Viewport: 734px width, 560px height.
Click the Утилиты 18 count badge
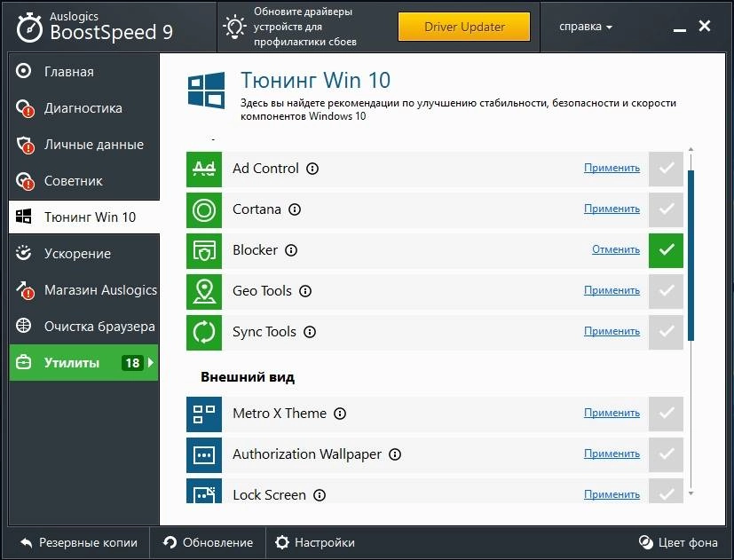coord(132,362)
